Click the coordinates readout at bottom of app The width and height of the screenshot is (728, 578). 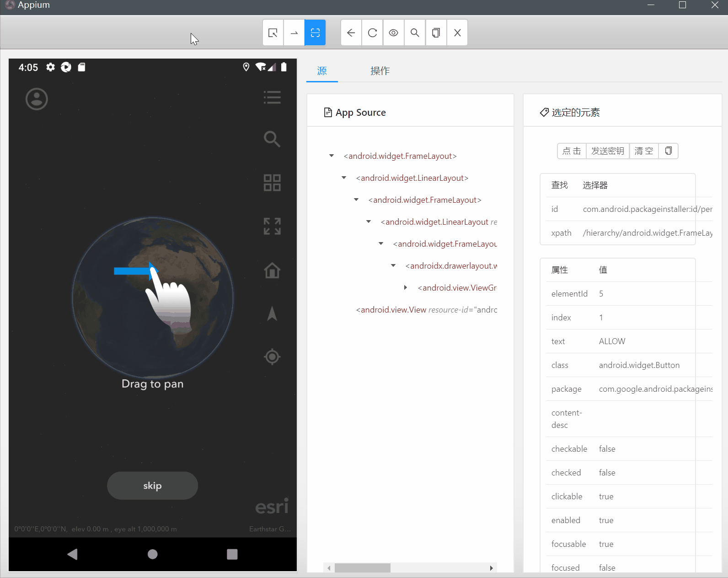point(96,529)
